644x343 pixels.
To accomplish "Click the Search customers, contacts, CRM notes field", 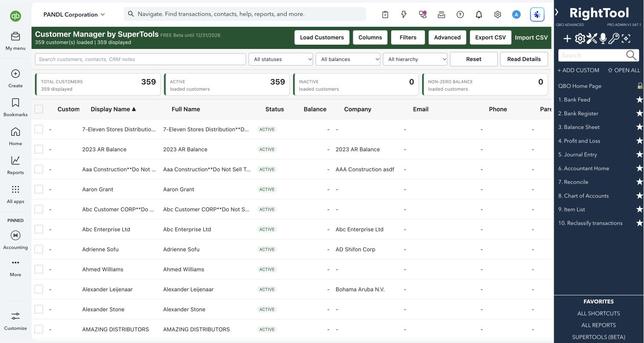I will (x=140, y=59).
